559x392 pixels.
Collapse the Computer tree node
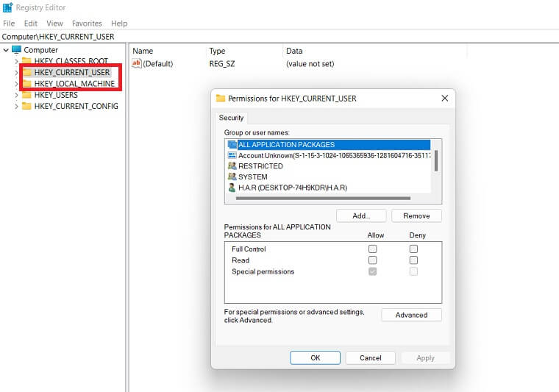coord(6,50)
